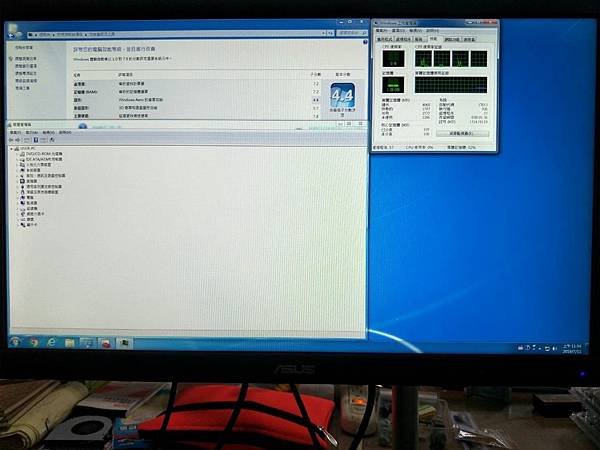The image size is (600, 450).
Task: Select the 'Windows Aero' graphics description text
Action: click(140, 99)
